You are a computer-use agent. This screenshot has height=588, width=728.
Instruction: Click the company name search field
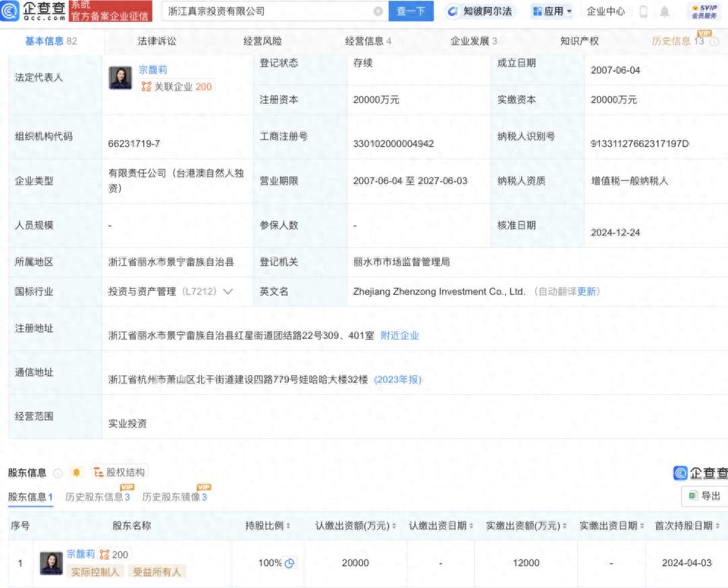(x=269, y=11)
